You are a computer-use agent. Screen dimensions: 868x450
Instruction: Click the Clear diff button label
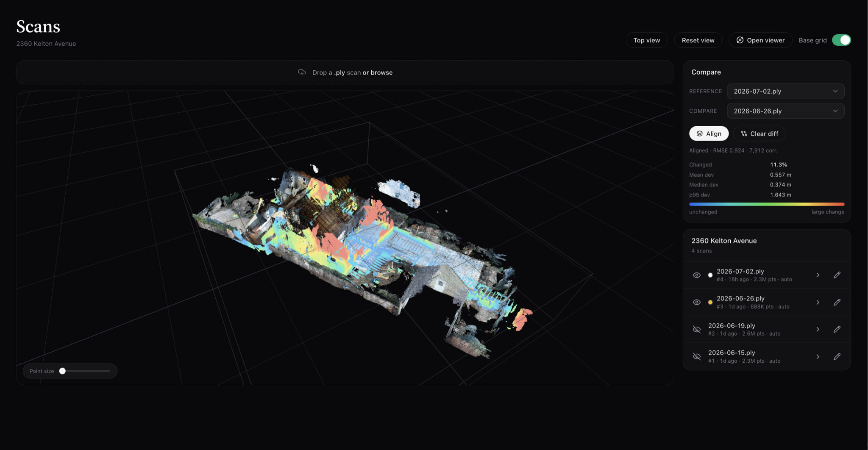click(764, 133)
